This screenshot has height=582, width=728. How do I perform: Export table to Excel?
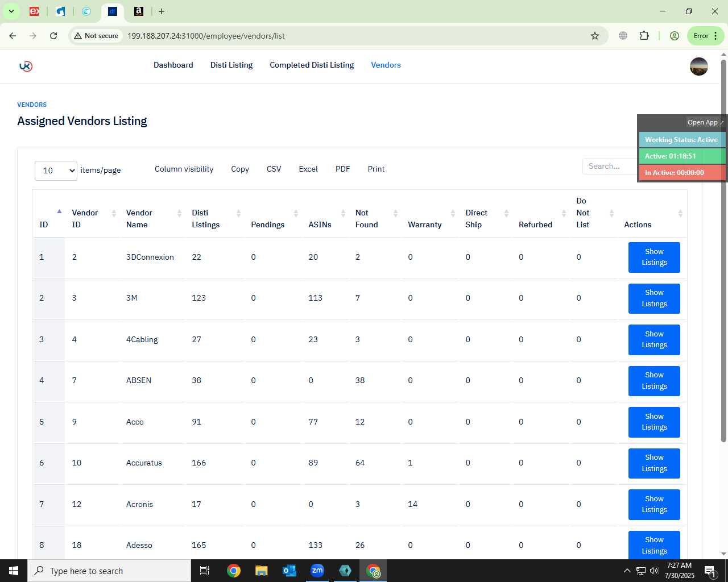click(308, 169)
